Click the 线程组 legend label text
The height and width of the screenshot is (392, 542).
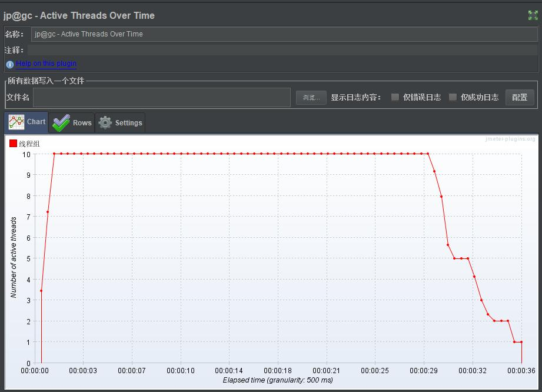click(28, 143)
